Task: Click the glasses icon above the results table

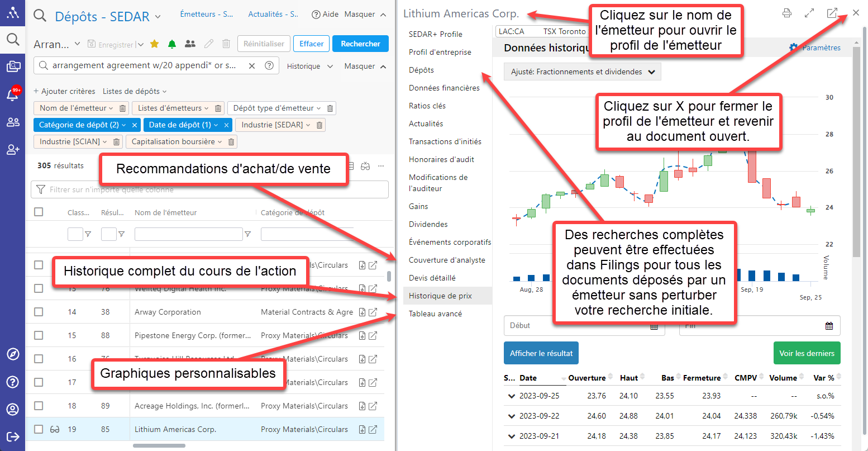Action: (x=365, y=166)
